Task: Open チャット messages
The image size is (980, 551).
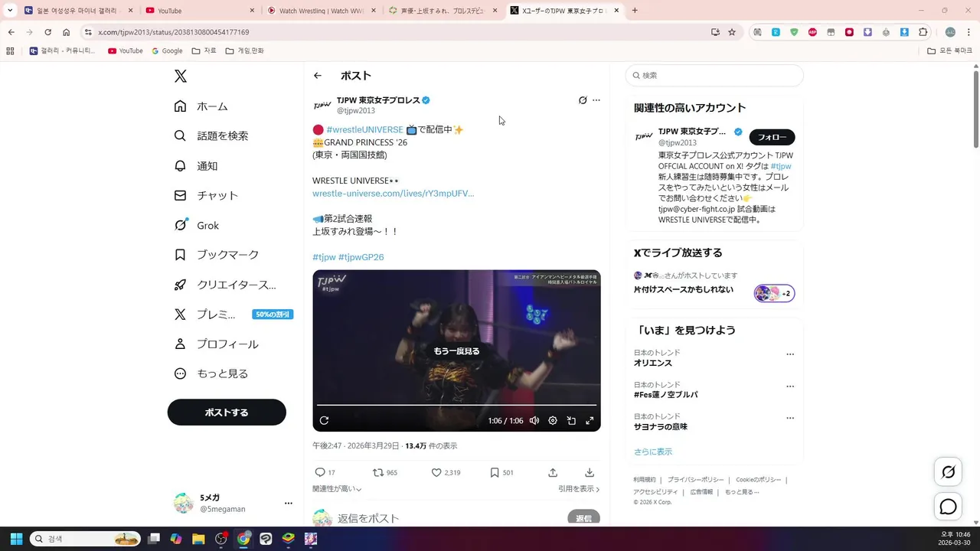Action: 206,196
